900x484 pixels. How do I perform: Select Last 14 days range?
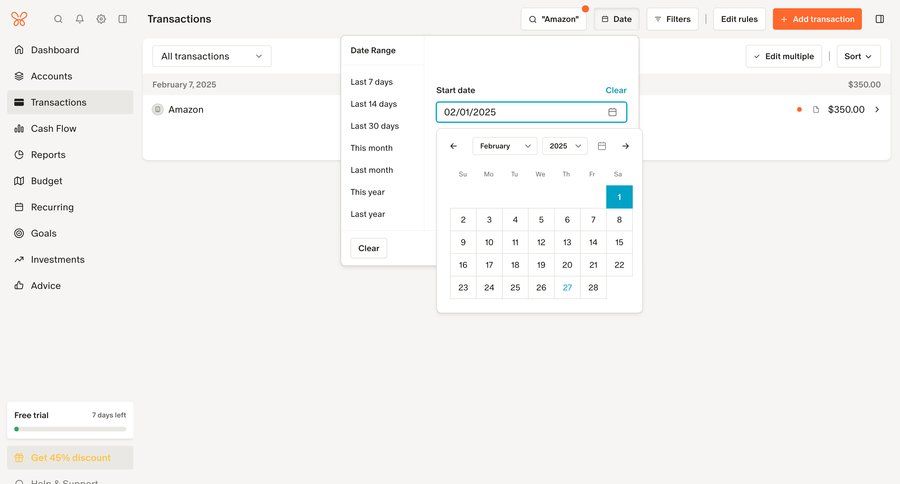point(374,104)
